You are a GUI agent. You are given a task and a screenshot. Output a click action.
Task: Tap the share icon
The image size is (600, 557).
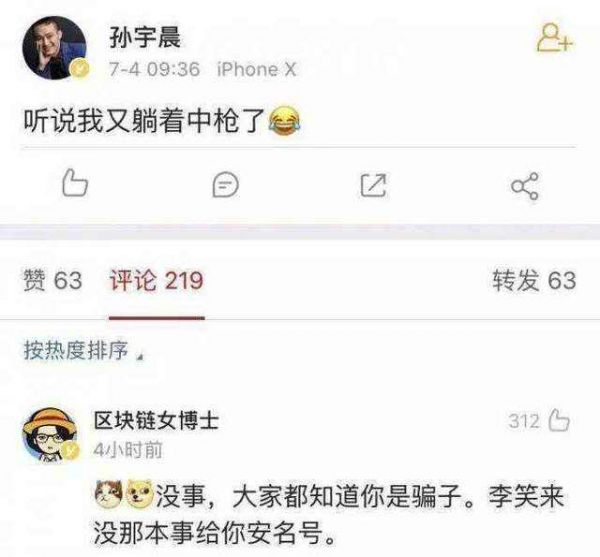pos(525,186)
